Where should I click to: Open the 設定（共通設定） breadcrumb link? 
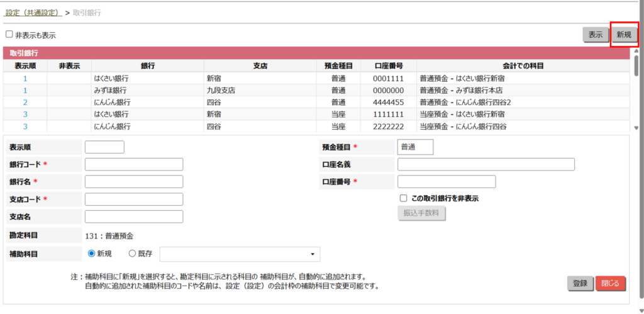point(33,13)
